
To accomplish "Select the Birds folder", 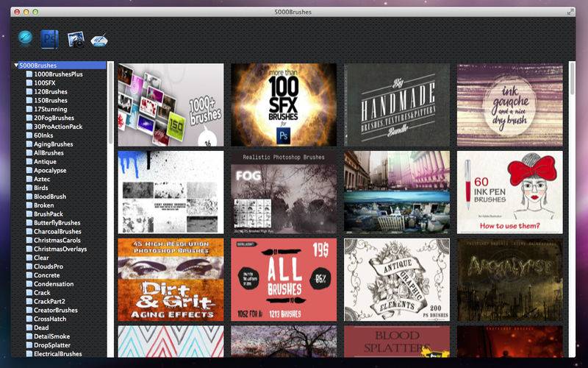I will [37, 188].
